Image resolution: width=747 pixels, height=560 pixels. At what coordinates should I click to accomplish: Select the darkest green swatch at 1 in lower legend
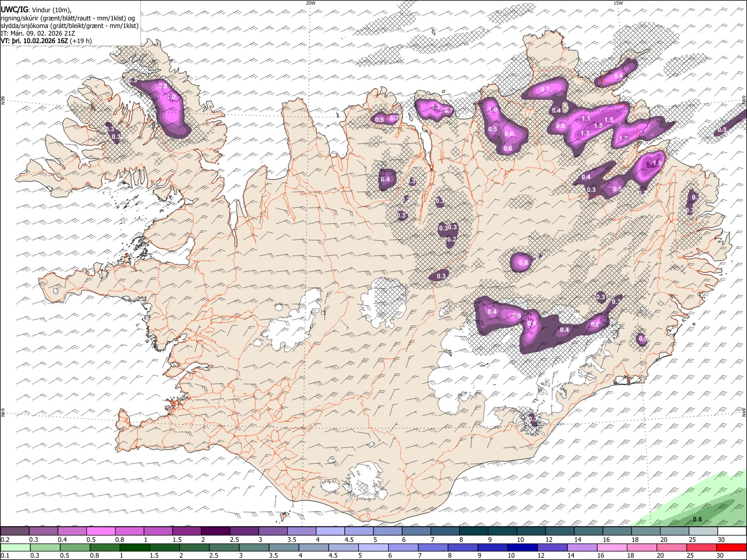pyautogui.click(x=134, y=548)
